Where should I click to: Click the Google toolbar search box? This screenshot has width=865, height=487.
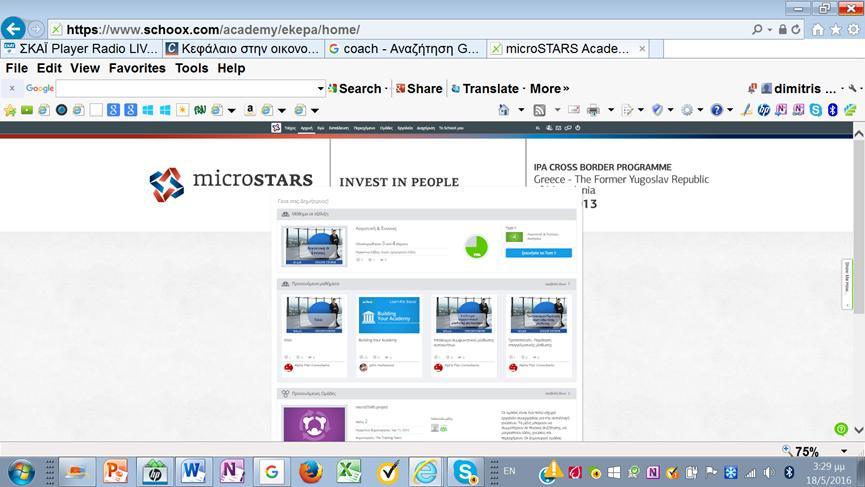point(186,88)
